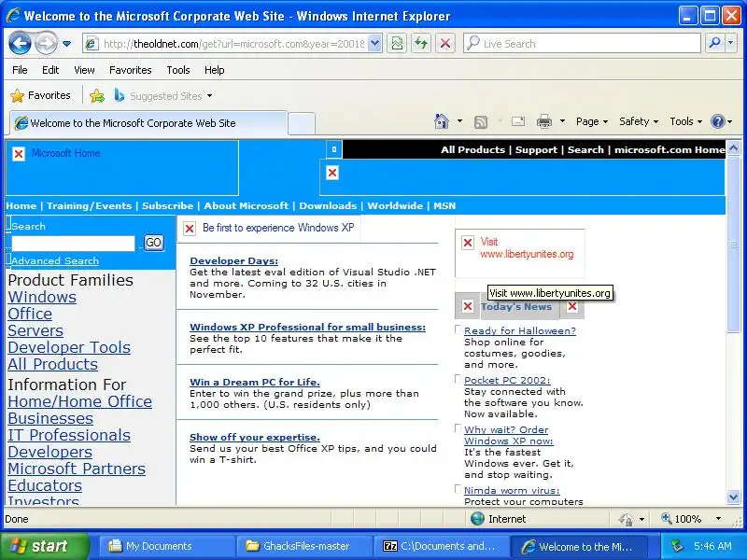Run search with the magnifier button

tap(714, 43)
